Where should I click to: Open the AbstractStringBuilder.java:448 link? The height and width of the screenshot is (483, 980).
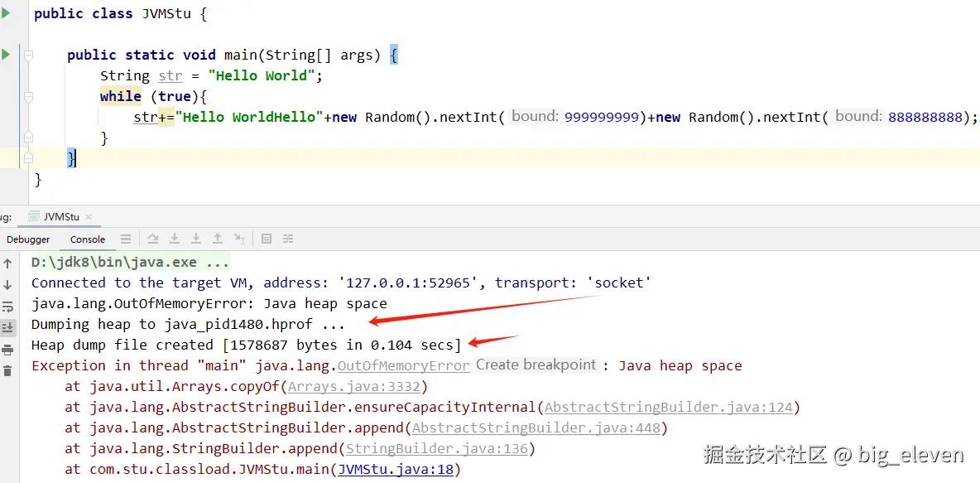[x=536, y=428]
